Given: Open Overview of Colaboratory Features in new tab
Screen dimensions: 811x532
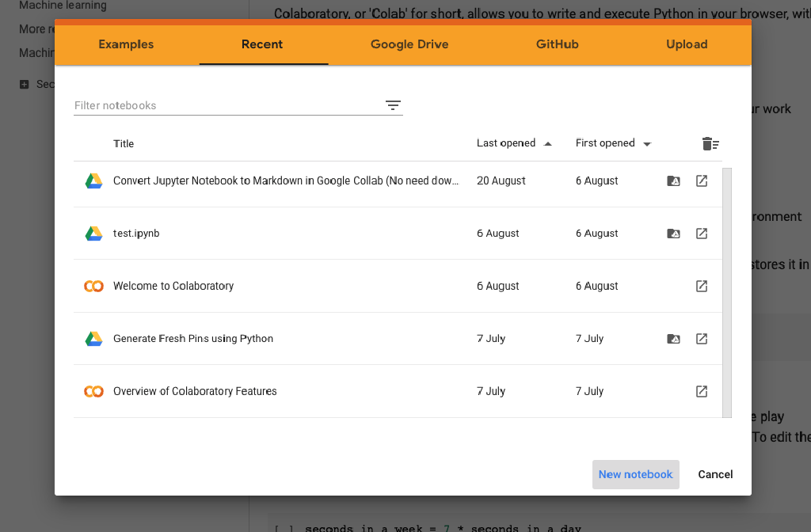Looking at the screenshot, I should (x=702, y=391).
